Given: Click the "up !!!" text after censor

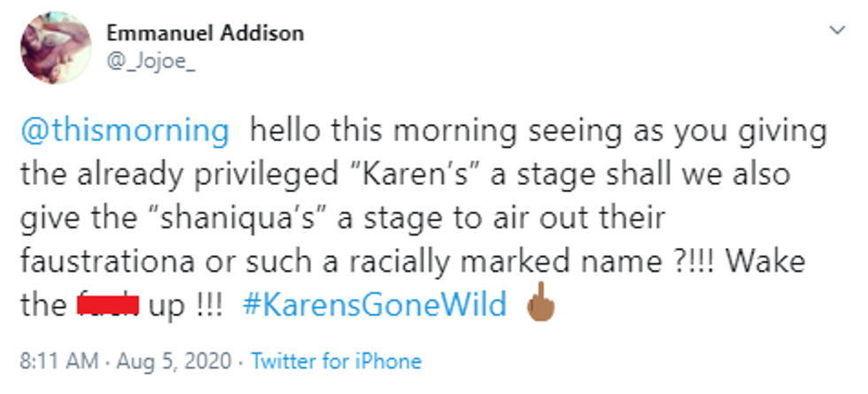Looking at the screenshot, I should click(186, 305).
